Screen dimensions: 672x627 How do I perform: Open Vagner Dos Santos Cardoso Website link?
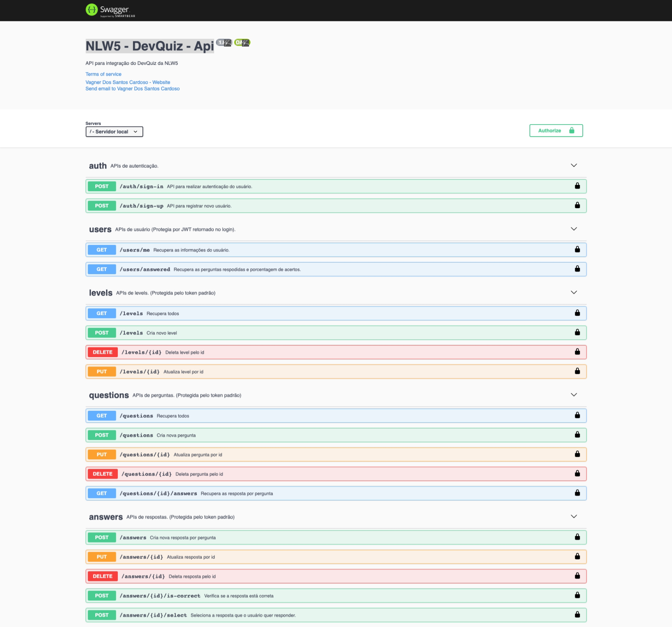tap(128, 82)
